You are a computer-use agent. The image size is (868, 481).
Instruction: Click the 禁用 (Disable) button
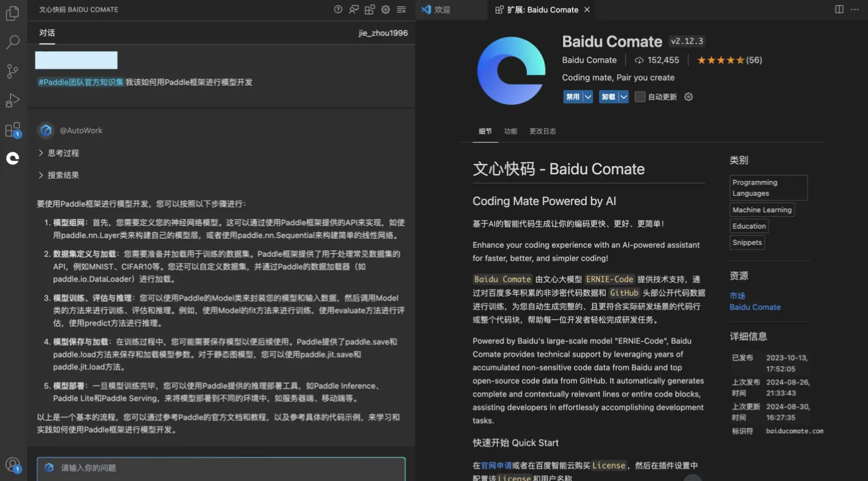click(573, 96)
